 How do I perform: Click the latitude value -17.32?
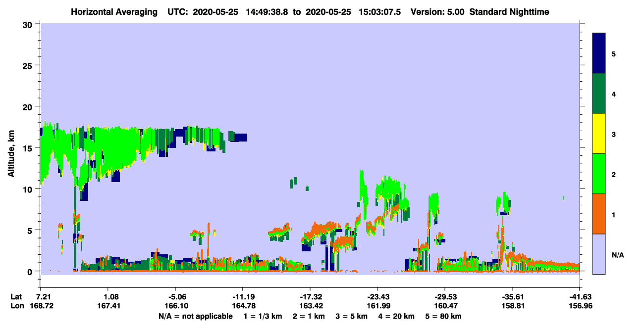310,296
